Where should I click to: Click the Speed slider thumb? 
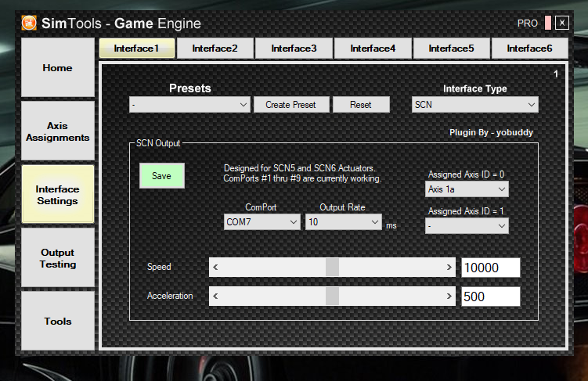click(x=332, y=267)
